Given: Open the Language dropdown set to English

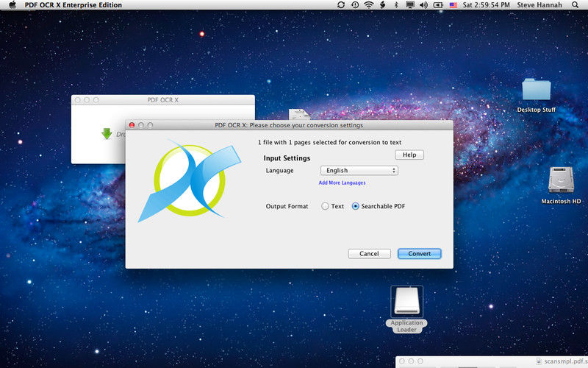Looking at the screenshot, I should (359, 171).
